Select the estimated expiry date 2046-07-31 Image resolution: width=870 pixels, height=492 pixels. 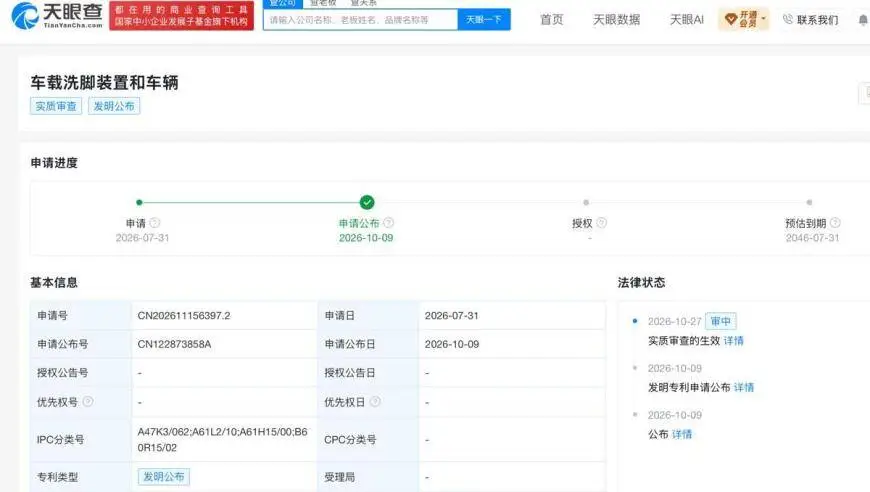[x=812, y=238]
